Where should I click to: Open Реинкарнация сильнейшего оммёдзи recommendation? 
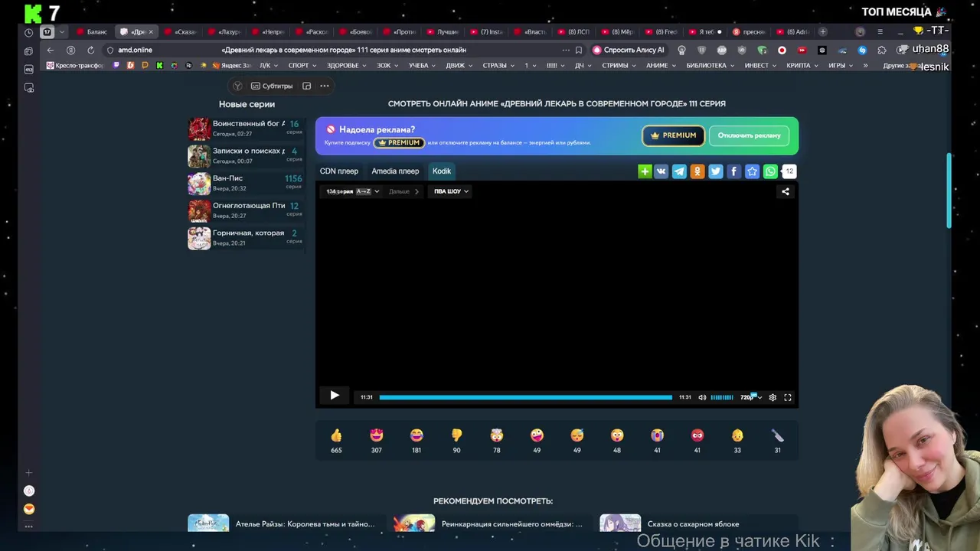(511, 524)
